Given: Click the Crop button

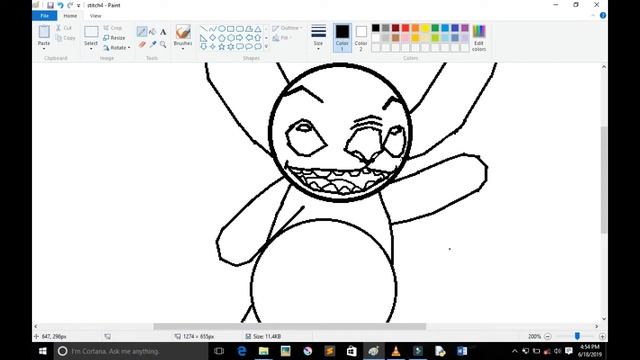Looking at the screenshot, I should [x=113, y=28].
